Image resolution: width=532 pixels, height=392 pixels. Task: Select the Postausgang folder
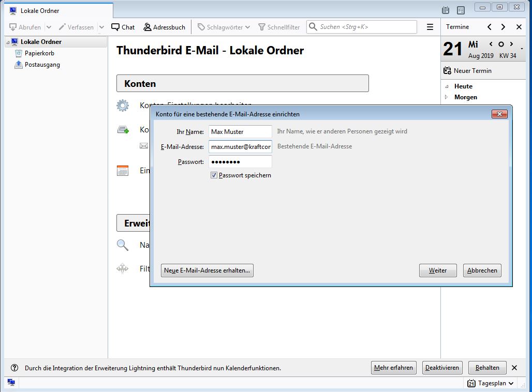[x=42, y=65]
